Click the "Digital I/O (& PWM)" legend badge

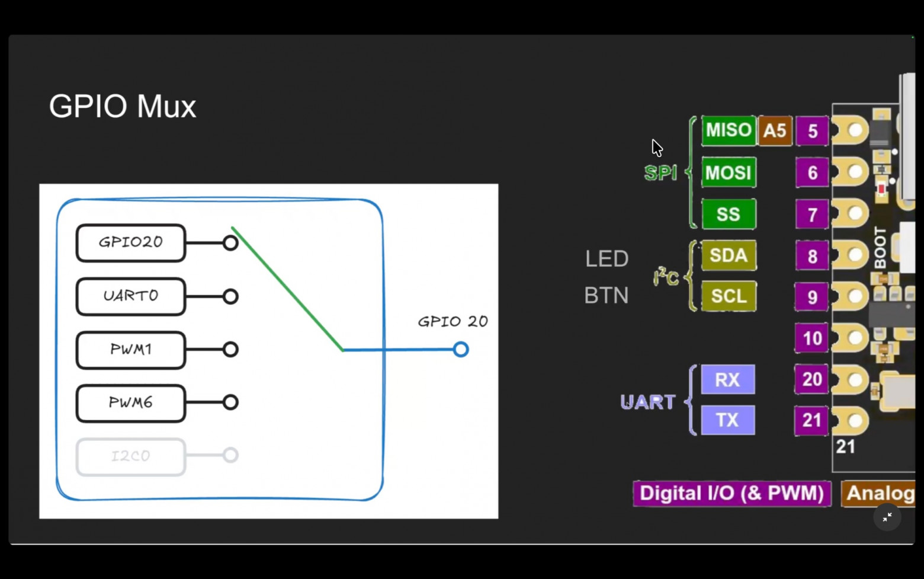[732, 494]
